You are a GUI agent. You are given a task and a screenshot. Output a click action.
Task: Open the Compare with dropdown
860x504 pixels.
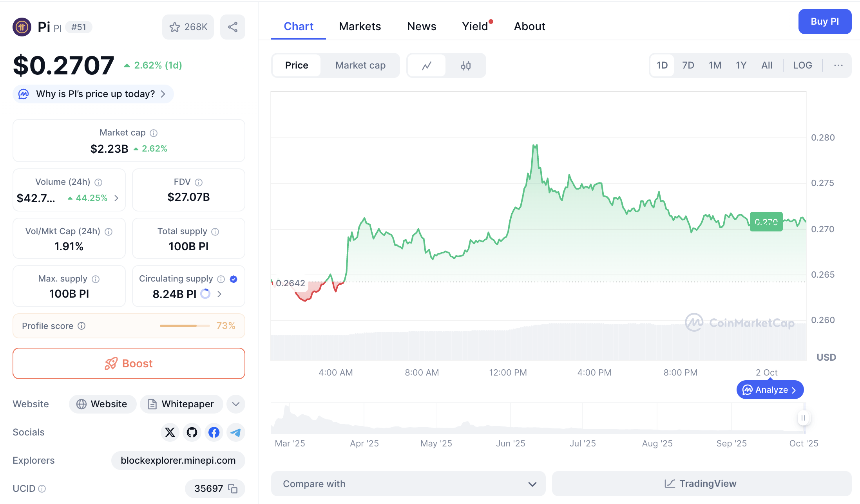(408, 484)
